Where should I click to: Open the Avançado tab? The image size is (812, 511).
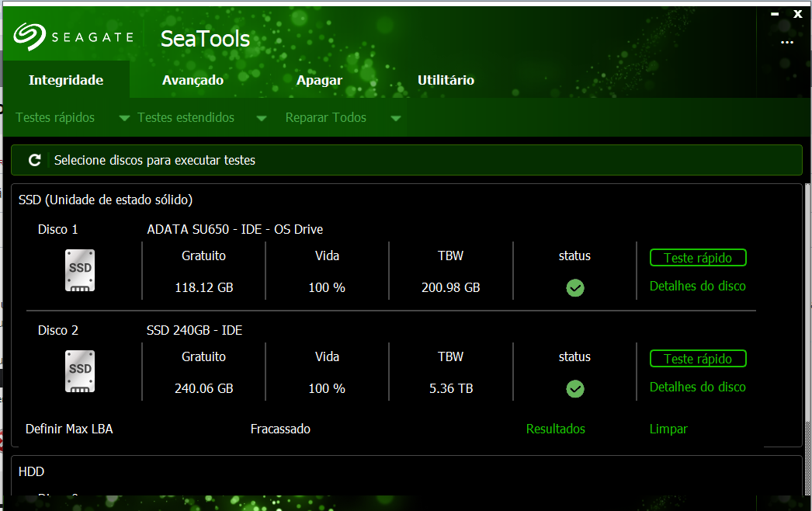pyautogui.click(x=193, y=80)
